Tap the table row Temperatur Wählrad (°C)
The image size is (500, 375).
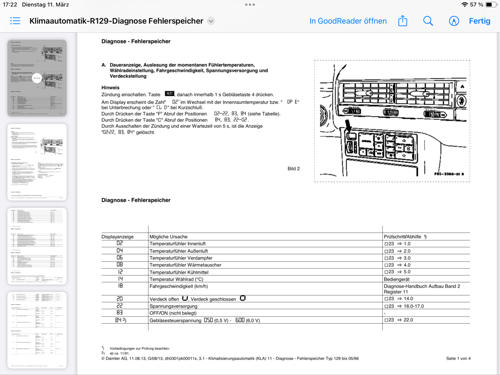coord(286,279)
